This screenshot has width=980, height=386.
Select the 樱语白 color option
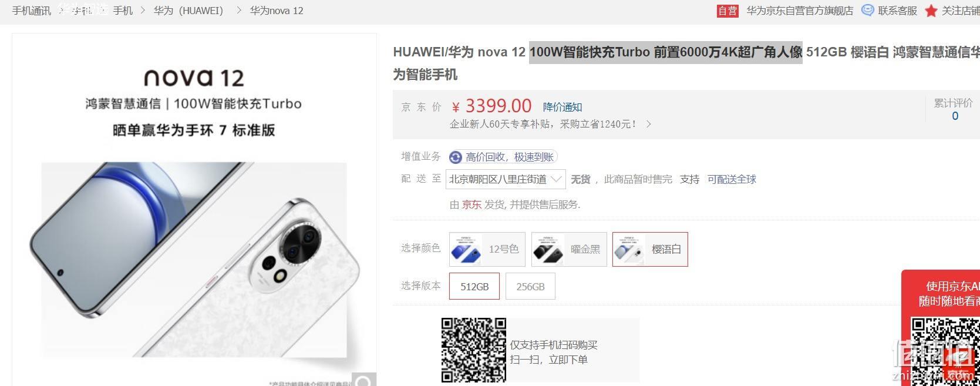650,249
